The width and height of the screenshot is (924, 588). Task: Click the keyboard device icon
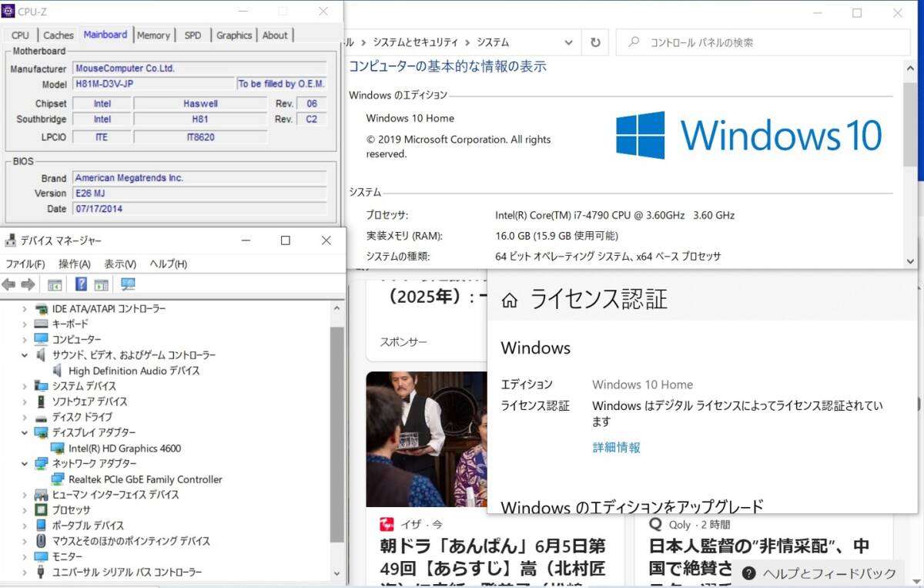(x=42, y=324)
